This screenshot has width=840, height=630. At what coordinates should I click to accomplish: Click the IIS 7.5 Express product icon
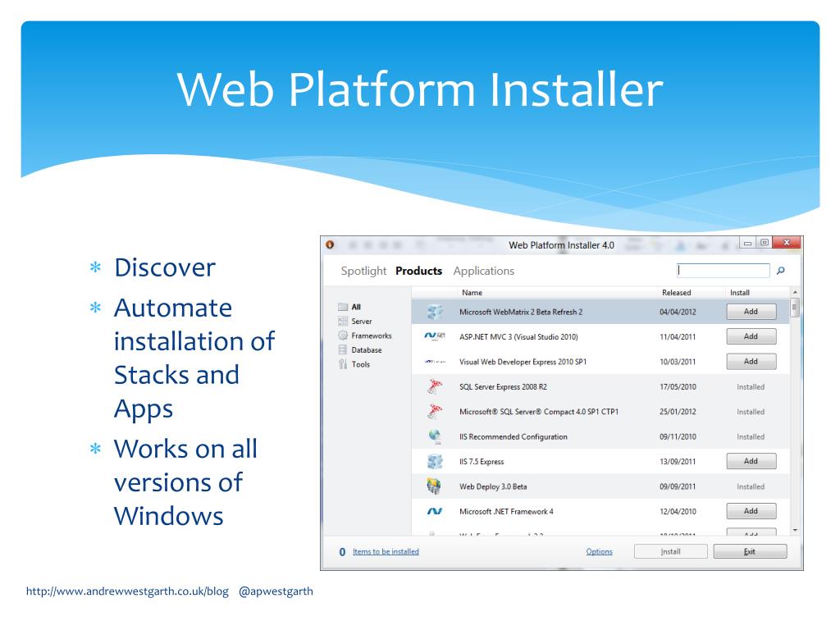coord(435,461)
